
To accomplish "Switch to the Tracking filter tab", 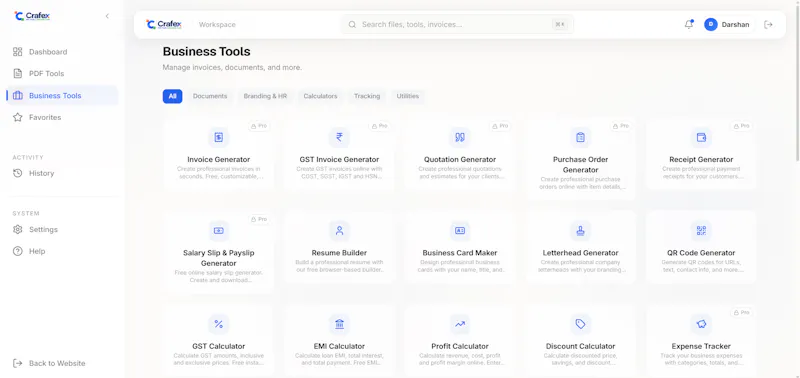I will (x=367, y=96).
